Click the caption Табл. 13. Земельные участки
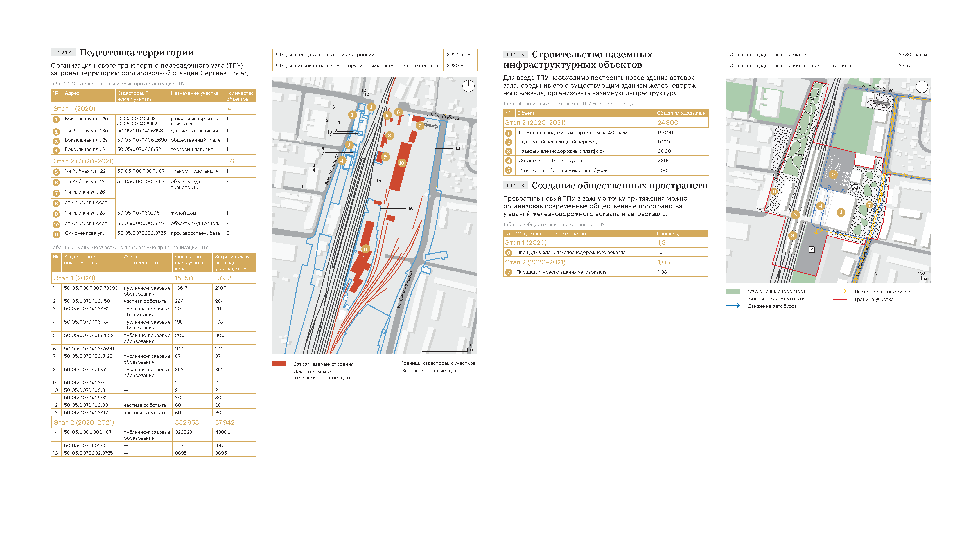Screen dimensions: 980x551 [129, 247]
